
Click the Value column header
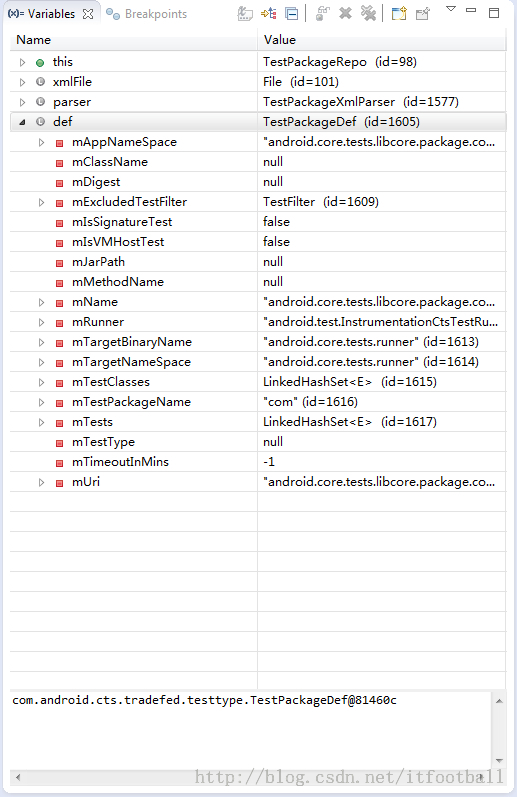coord(280,40)
